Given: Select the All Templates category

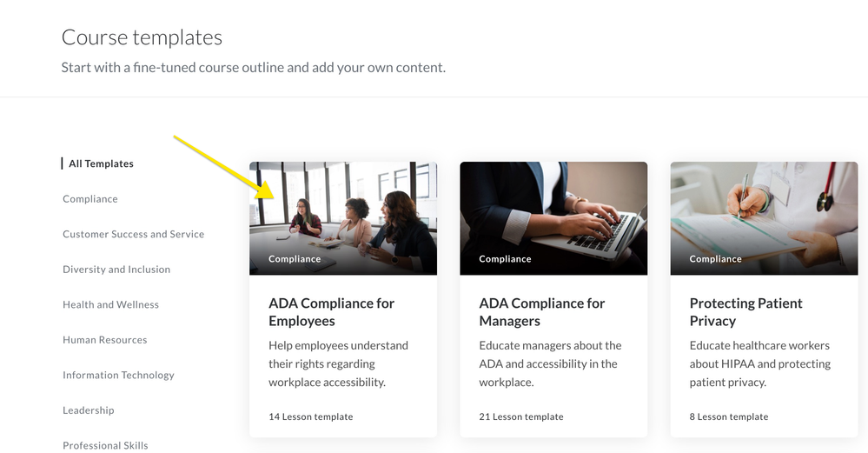Looking at the screenshot, I should click(101, 163).
